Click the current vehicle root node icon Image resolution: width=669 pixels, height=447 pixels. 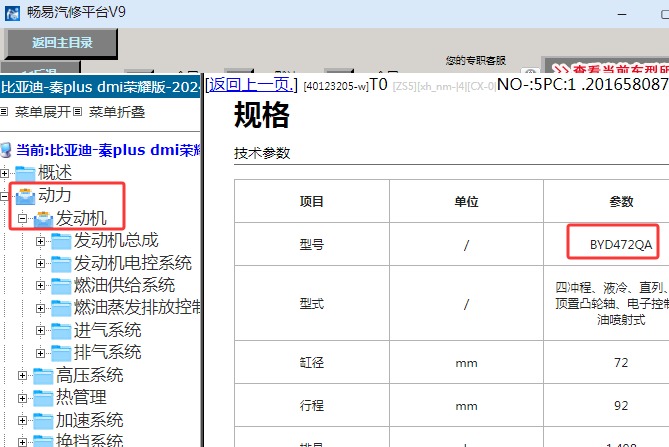tap(6, 150)
